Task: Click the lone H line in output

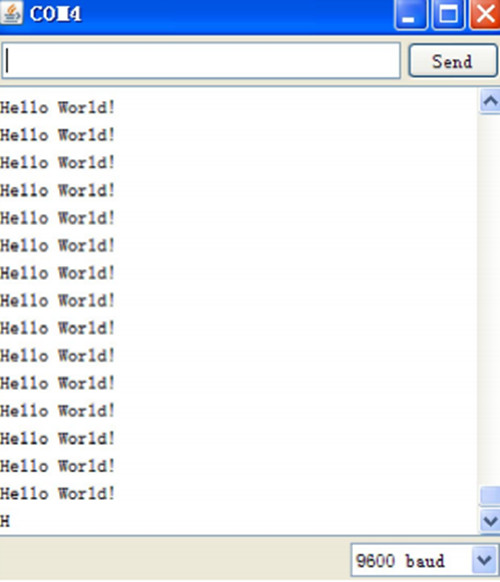Action: click(x=5, y=521)
